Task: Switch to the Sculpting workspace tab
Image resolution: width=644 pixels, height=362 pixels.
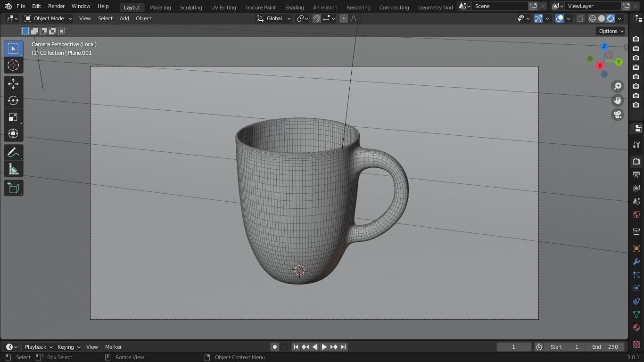Action: pyautogui.click(x=191, y=7)
